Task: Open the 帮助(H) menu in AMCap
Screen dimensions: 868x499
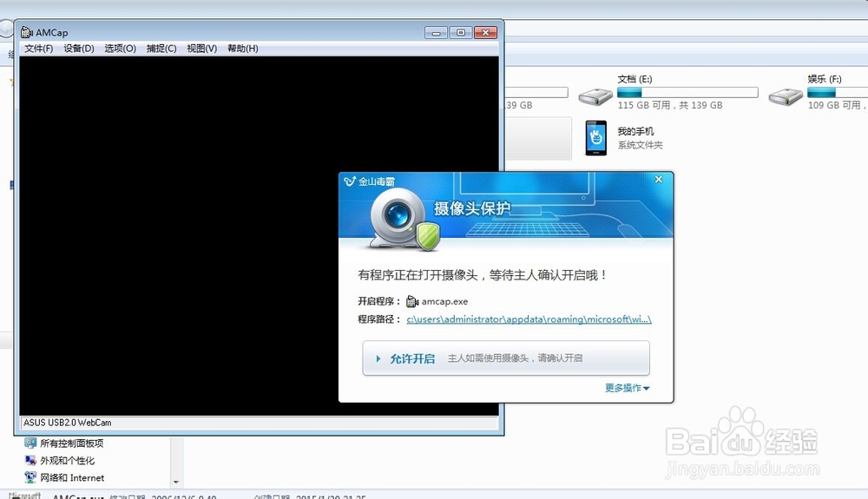Action: tap(242, 49)
